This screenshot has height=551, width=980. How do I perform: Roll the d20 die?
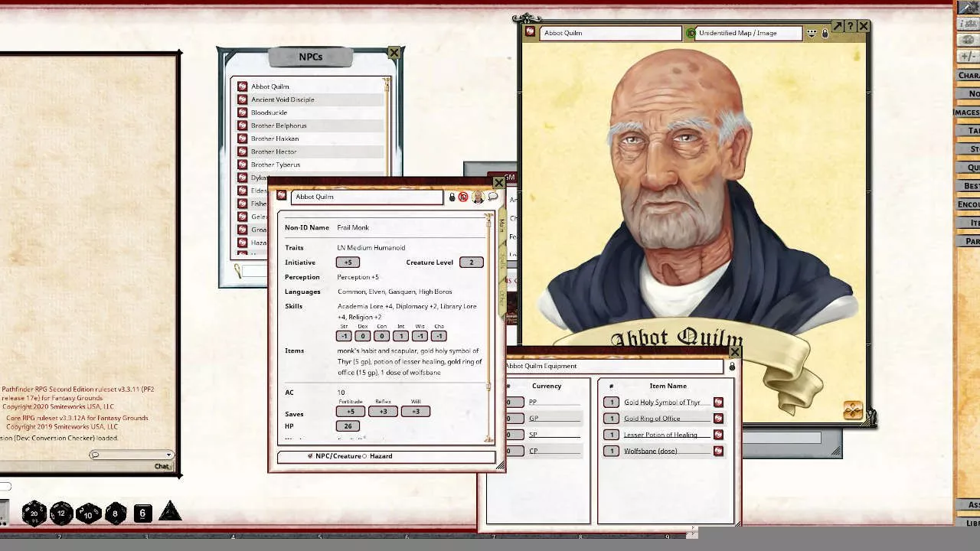click(34, 514)
